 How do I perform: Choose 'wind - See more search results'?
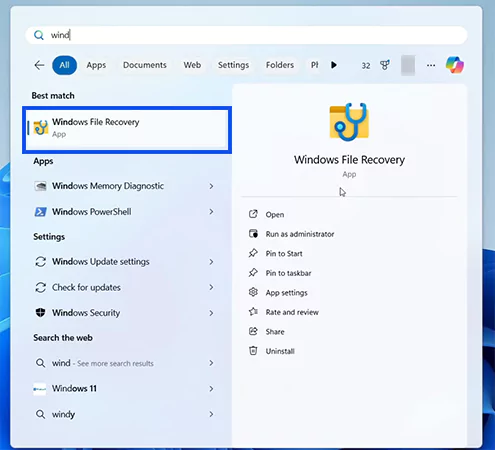[124, 363]
